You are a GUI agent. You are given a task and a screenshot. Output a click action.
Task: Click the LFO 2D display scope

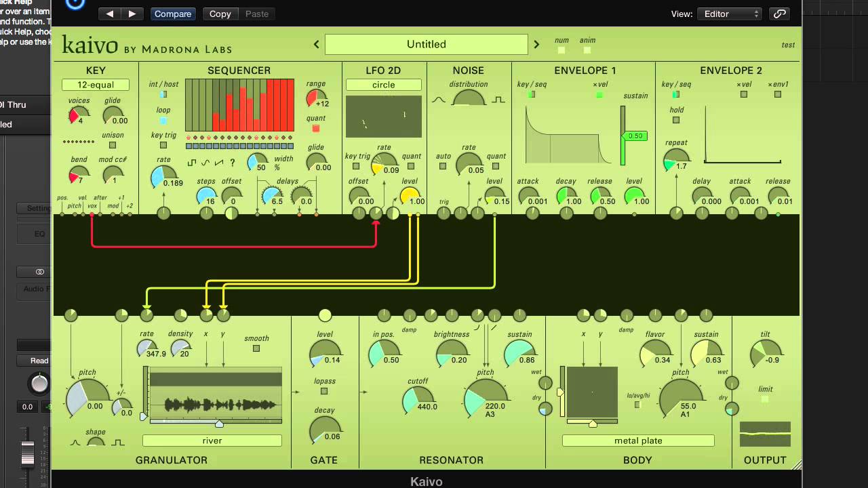(x=384, y=116)
